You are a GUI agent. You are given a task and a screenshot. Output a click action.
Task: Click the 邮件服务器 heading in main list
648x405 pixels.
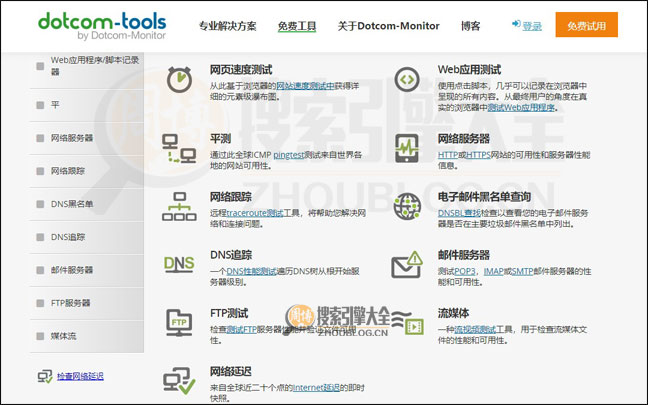tap(464, 255)
